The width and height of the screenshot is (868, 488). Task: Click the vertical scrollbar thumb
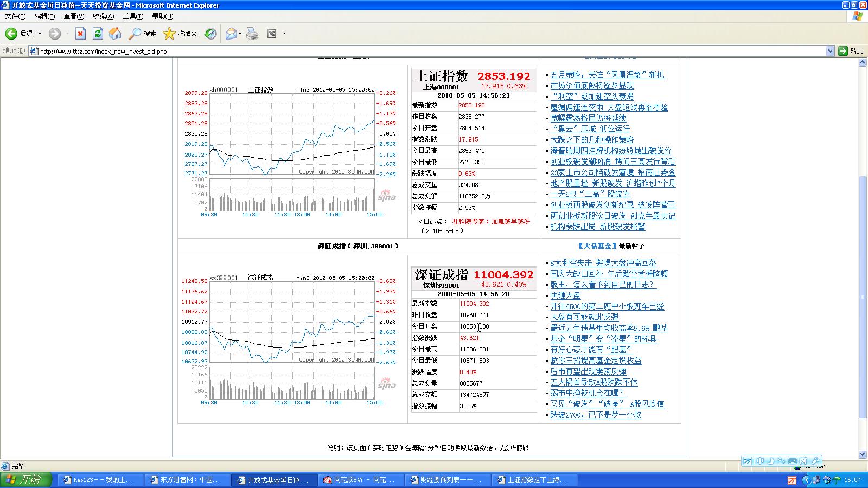(863, 297)
